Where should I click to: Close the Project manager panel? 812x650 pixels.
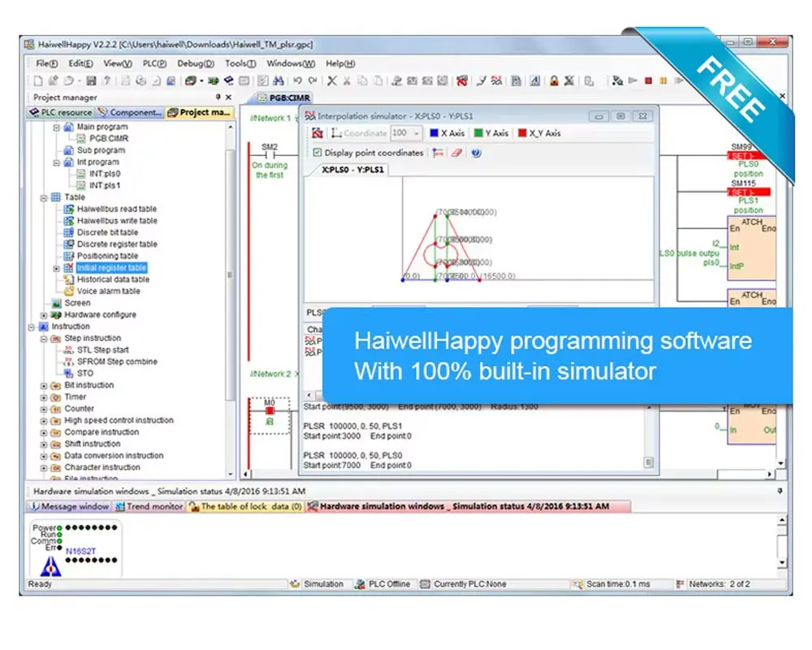[229, 97]
